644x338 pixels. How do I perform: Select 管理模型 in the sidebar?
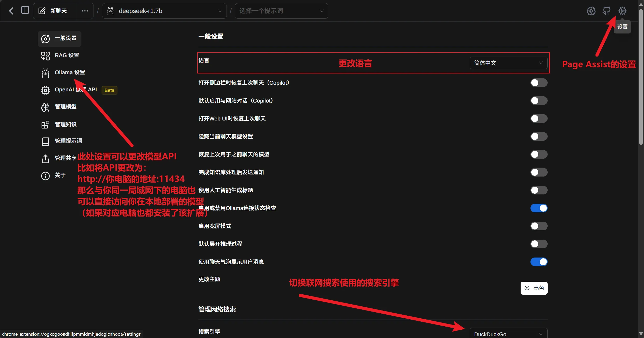tap(65, 107)
